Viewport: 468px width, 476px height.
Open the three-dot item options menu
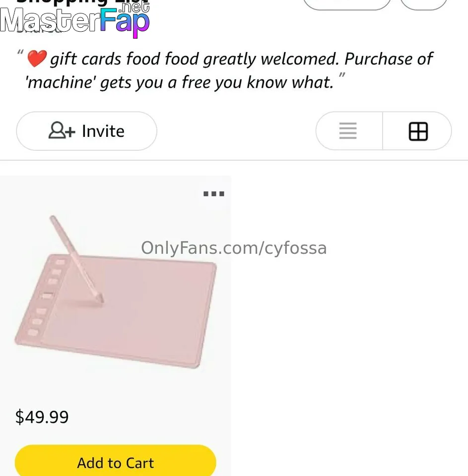pos(214,194)
